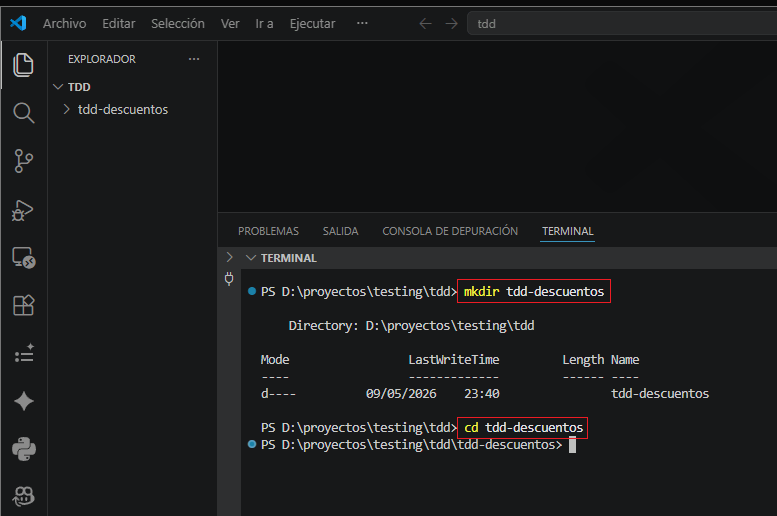Click the EXPLORADOR panel title
The height and width of the screenshot is (516, 777).
(102, 59)
